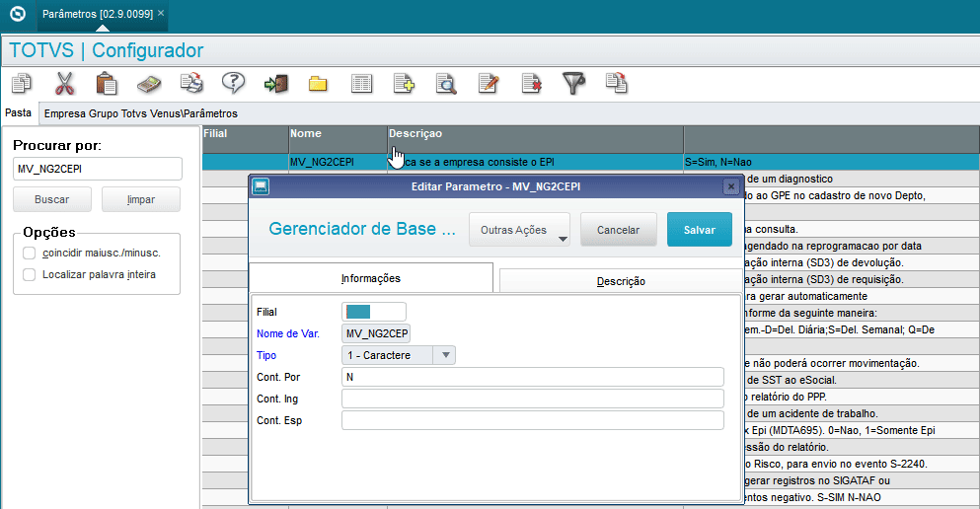Enable coincidir maiusc./minusc. checkbox
This screenshot has height=509, width=980.
[x=29, y=253]
